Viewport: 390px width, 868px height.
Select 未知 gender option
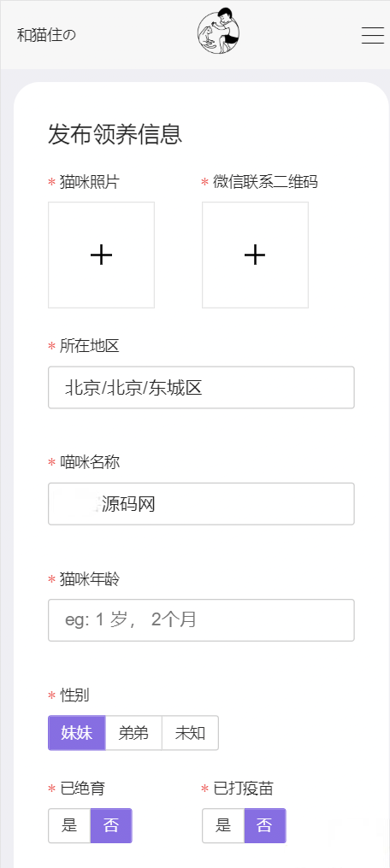click(191, 733)
